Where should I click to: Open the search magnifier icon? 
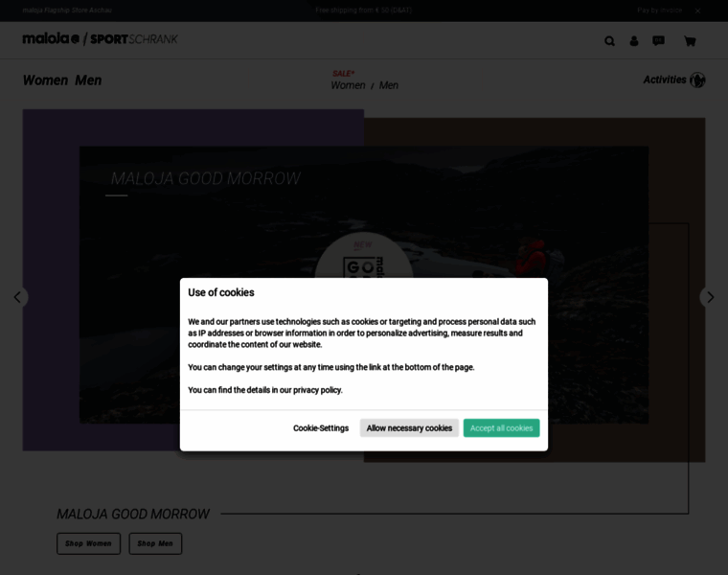609,41
